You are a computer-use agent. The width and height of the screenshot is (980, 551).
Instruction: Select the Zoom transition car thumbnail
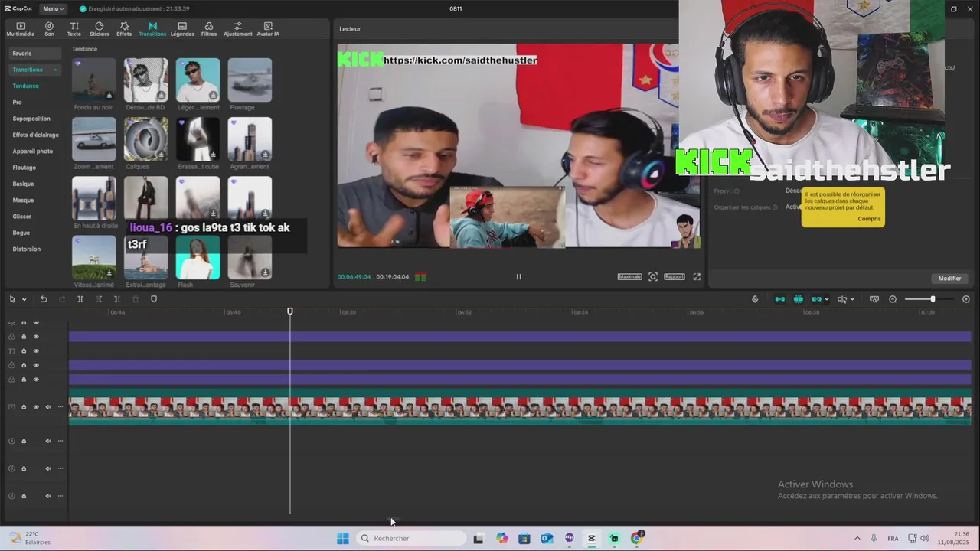coord(94,139)
